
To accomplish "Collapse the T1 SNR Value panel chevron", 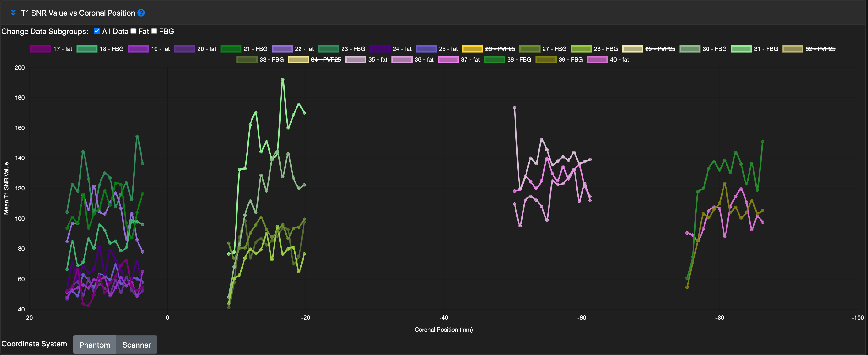I will pyautogui.click(x=13, y=13).
